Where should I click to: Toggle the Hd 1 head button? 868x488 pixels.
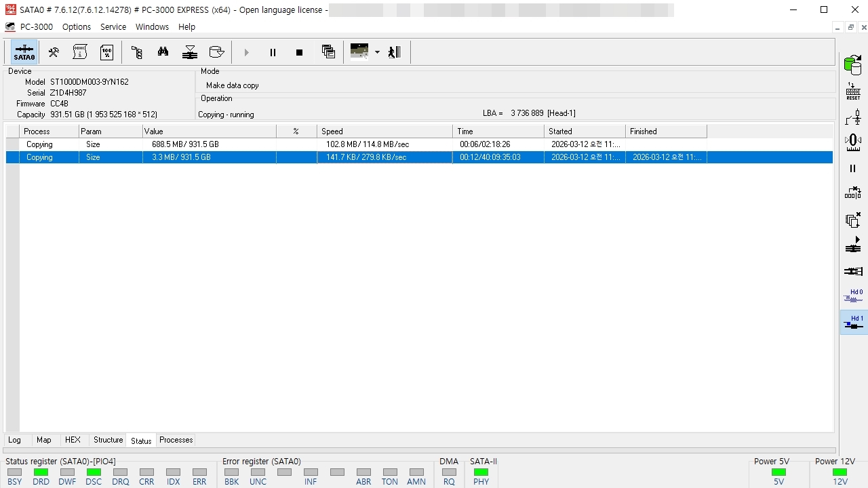click(x=853, y=323)
